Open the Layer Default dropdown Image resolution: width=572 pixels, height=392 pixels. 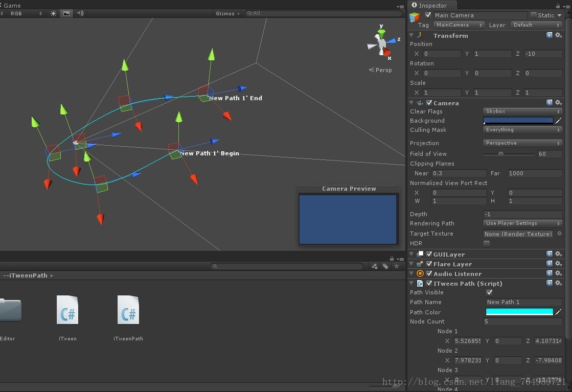[x=536, y=25]
